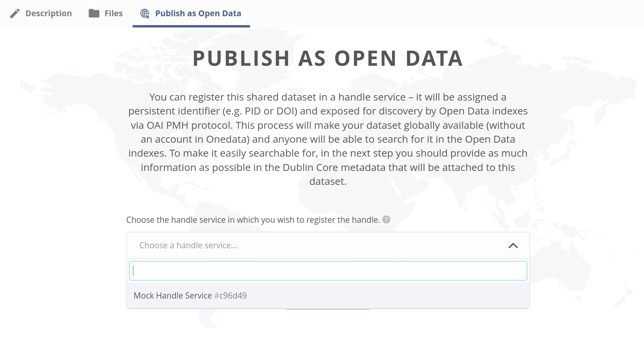Click the 'PUBLISH AS OPEN DATA' heading
Screen dimensions: 644x362
coord(328,58)
